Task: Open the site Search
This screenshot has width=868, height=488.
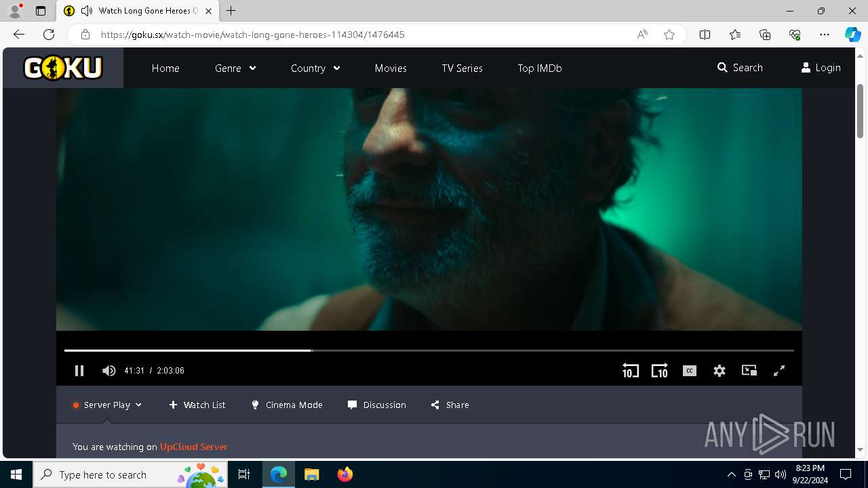Action: 740,68
